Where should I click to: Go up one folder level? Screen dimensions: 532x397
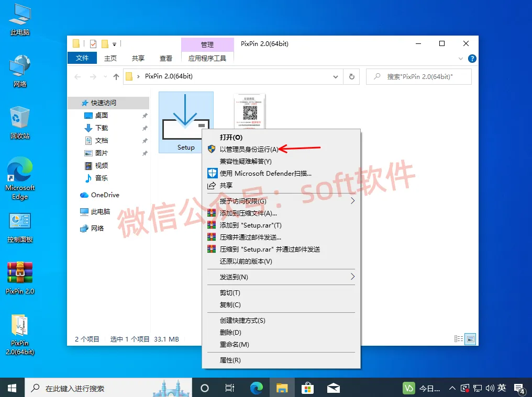point(116,77)
